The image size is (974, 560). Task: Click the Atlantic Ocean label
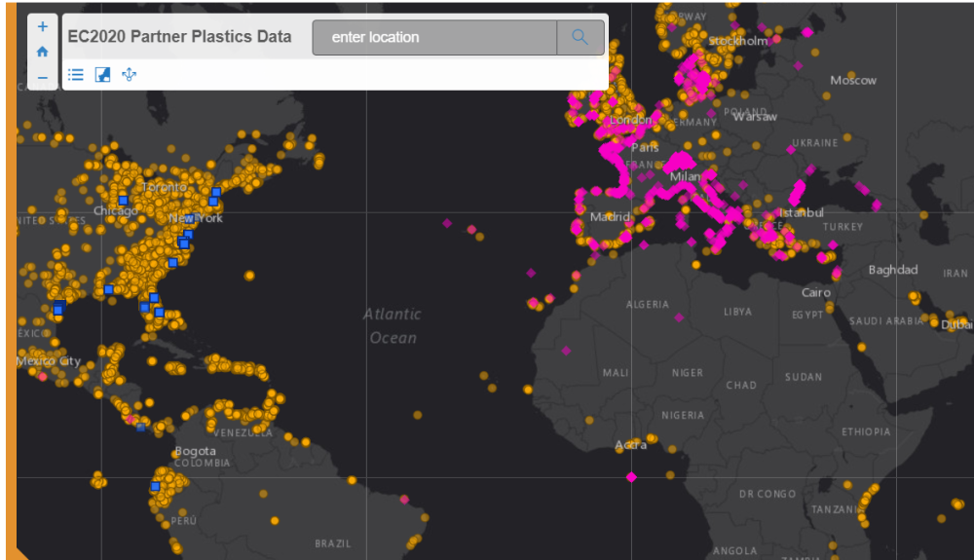393,326
